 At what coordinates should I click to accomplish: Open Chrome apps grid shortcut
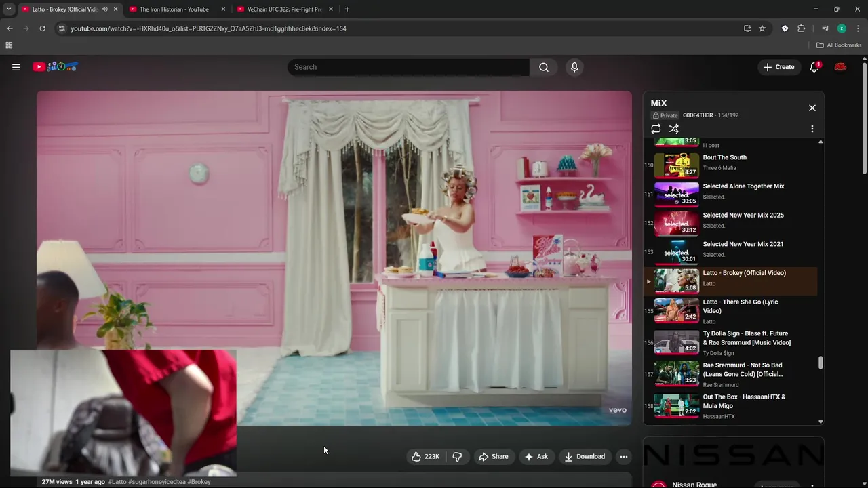point(9,45)
